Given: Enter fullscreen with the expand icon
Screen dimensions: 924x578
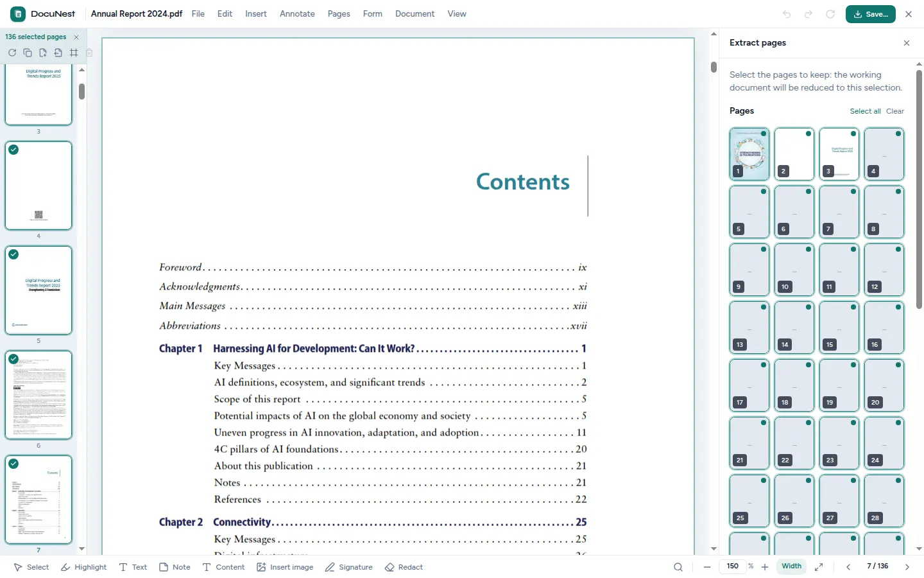Looking at the screenshot, I should [x=819, y=567].
